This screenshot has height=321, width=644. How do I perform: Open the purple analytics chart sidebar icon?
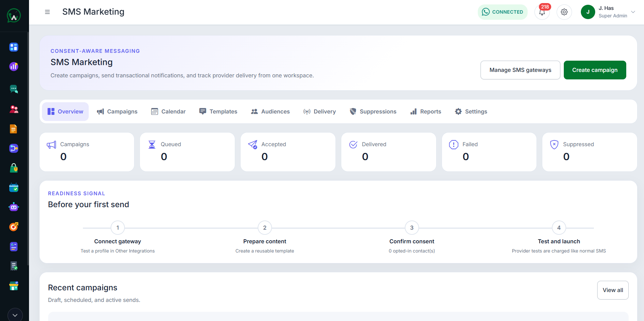pos(14,66)
